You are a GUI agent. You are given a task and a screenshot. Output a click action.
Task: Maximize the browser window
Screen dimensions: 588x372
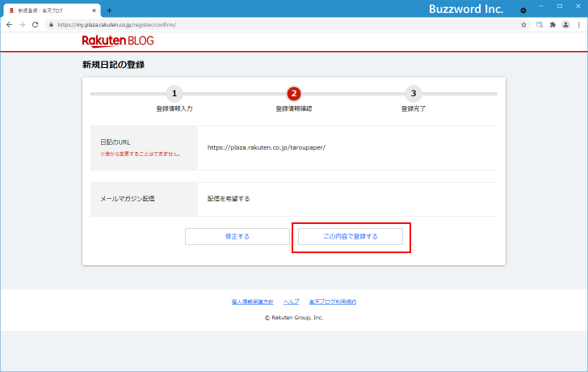tap(560, 6)
